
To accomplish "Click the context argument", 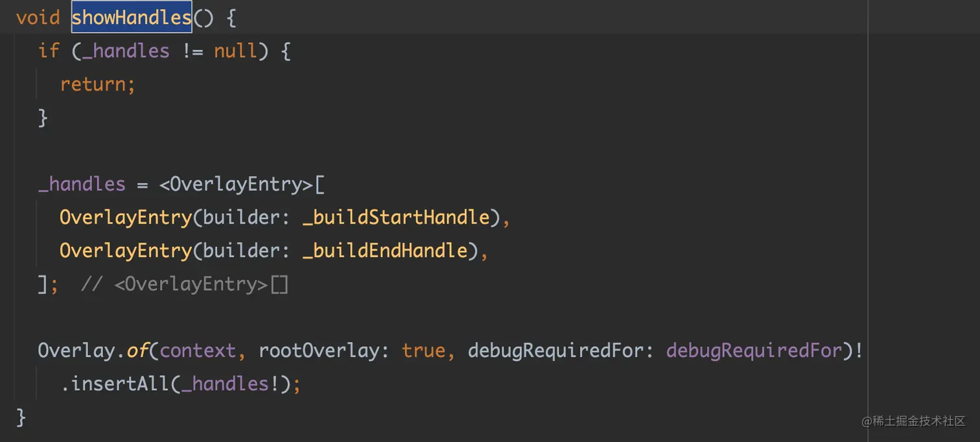I will tap(198, 351).
